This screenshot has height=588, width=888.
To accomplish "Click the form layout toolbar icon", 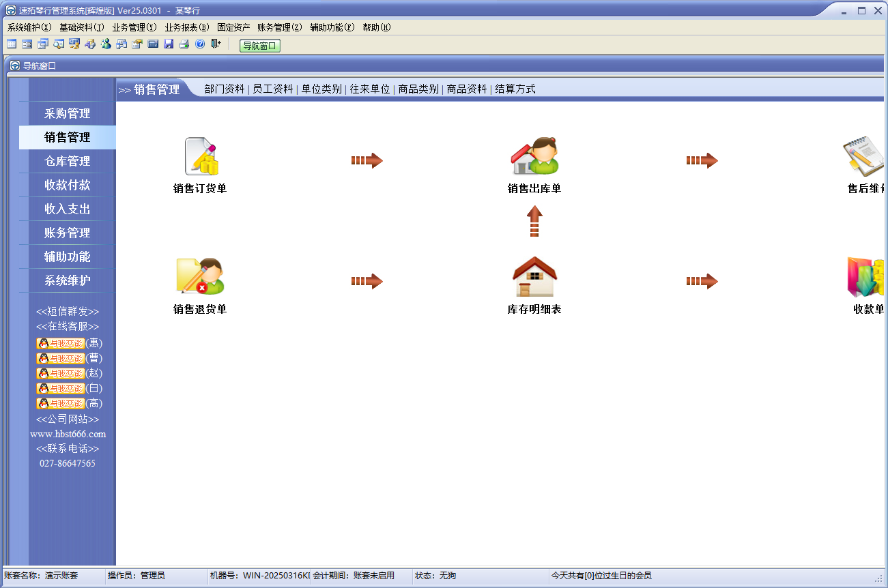I will click(x=27, y=44).
